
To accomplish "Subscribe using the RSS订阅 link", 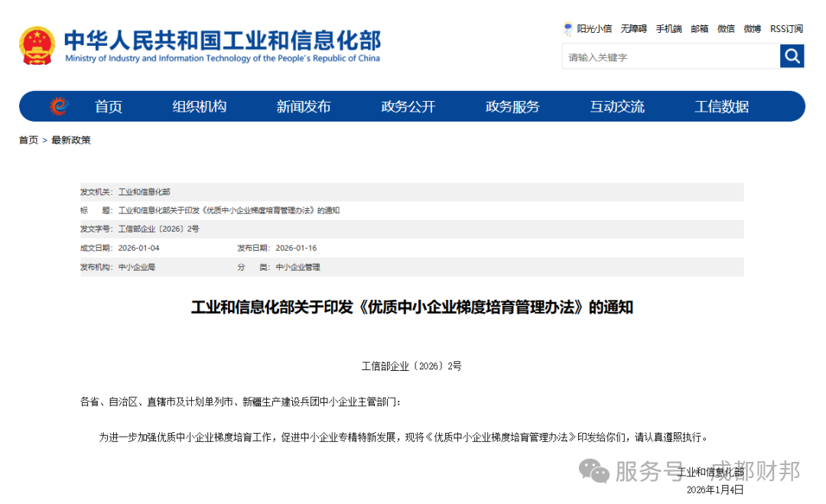I will click(x=786, y=28).
